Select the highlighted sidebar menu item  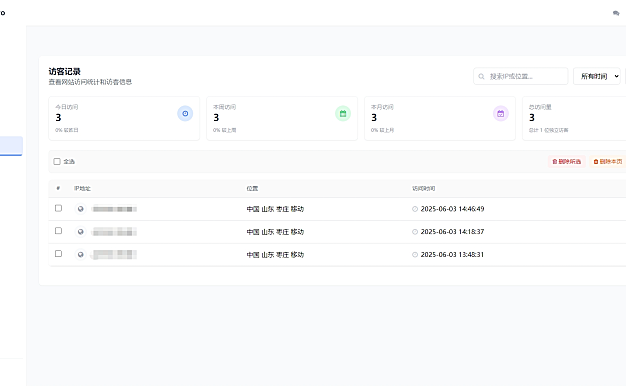coord(11,146)
